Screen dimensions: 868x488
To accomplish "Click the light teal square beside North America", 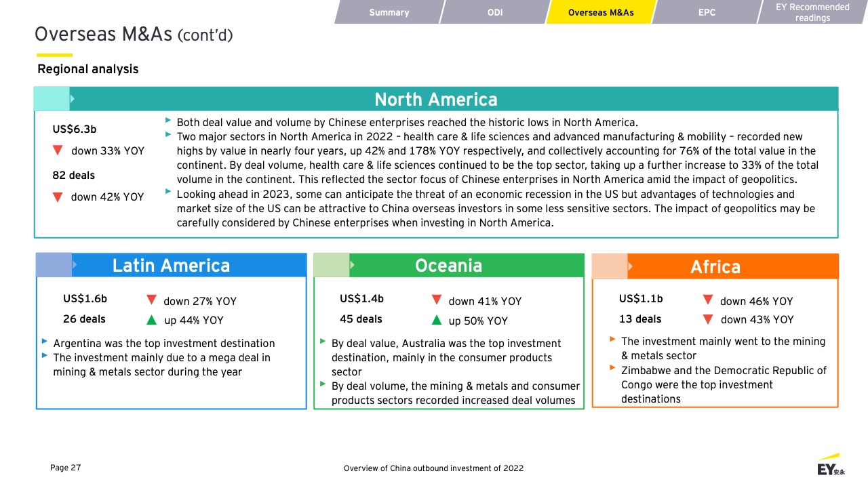I will [x=52, y=99].
